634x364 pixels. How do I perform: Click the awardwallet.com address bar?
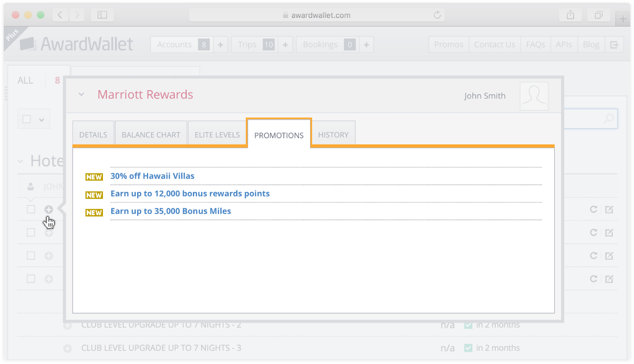[x=317, y=15]
